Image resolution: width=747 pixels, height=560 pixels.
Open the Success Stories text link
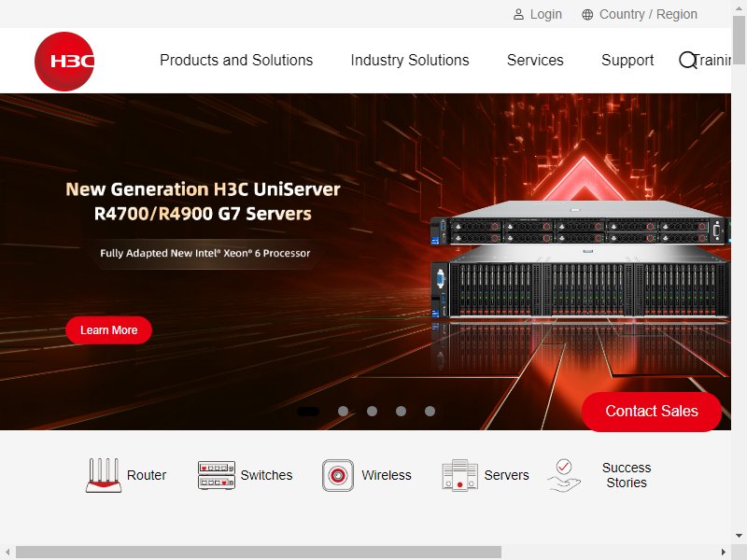point(627,475)
